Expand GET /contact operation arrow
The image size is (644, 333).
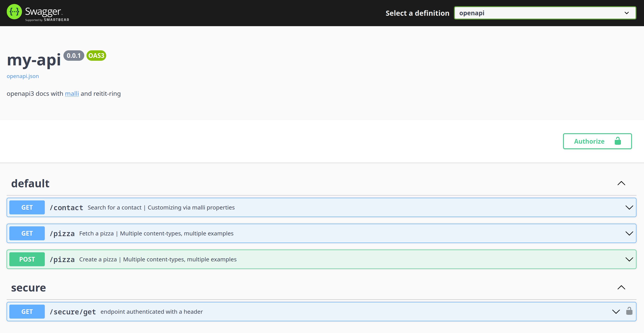click(x=629, y=208)
